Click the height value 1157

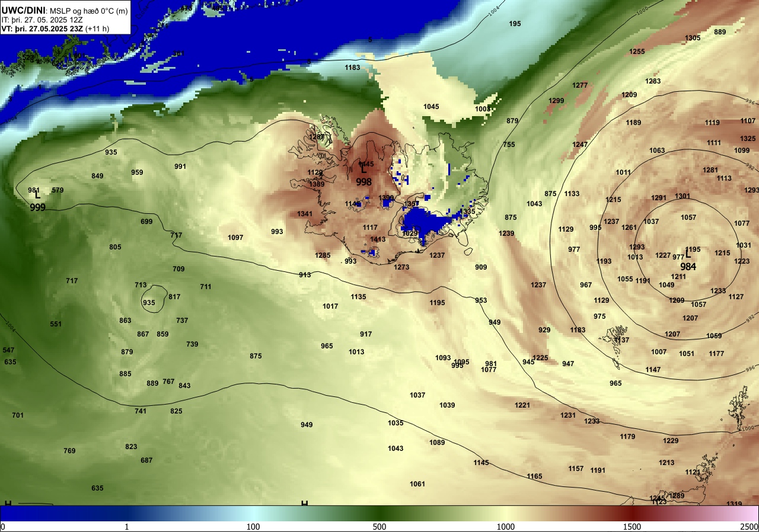pos(576,469)
